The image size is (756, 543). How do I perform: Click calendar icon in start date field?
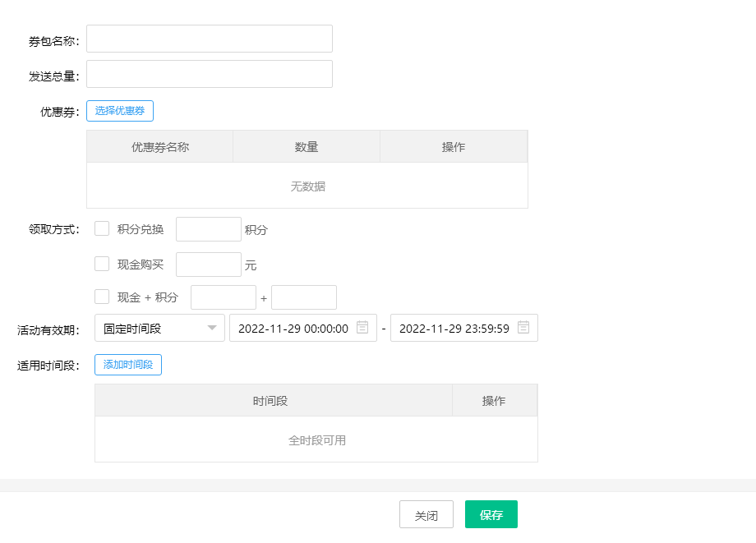point(362,328)
